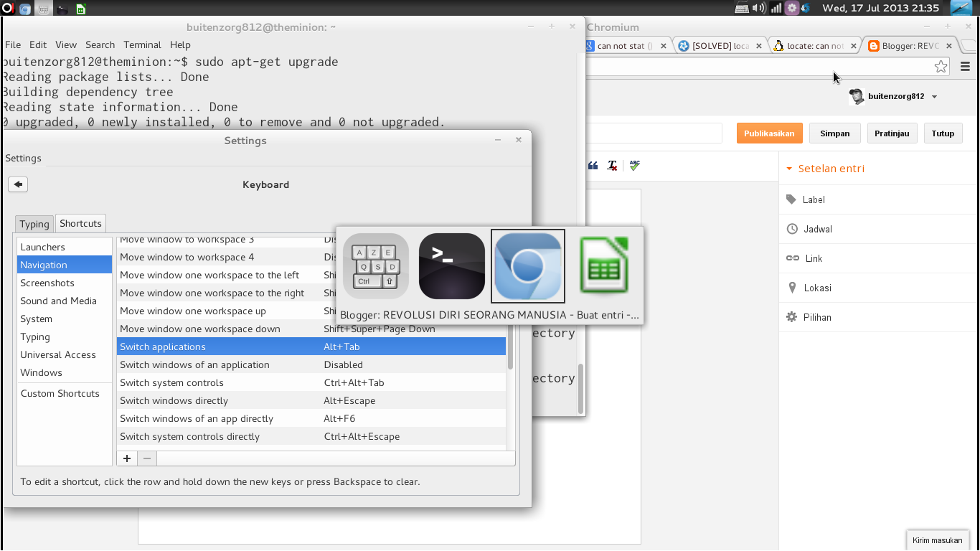Open the buitenzorg812 account dropdown

(x=934, y=97)
